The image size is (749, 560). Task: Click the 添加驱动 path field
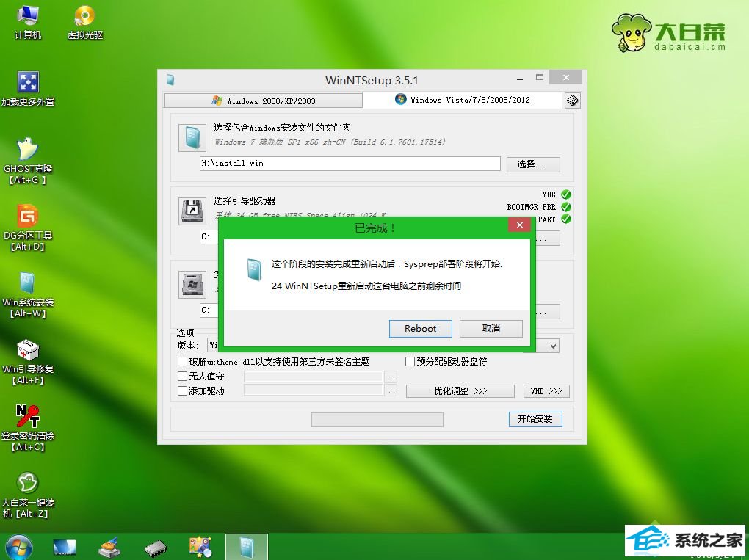(314, 390)
